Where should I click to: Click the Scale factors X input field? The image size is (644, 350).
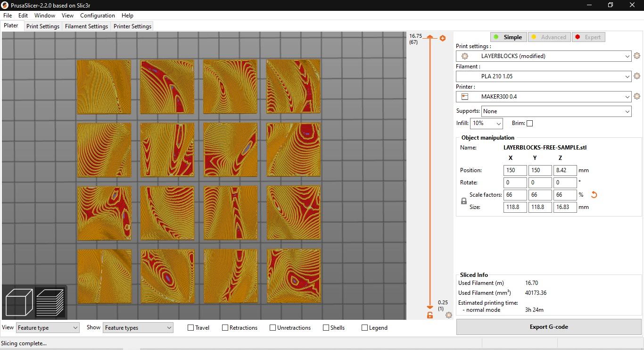click(515, 195)
